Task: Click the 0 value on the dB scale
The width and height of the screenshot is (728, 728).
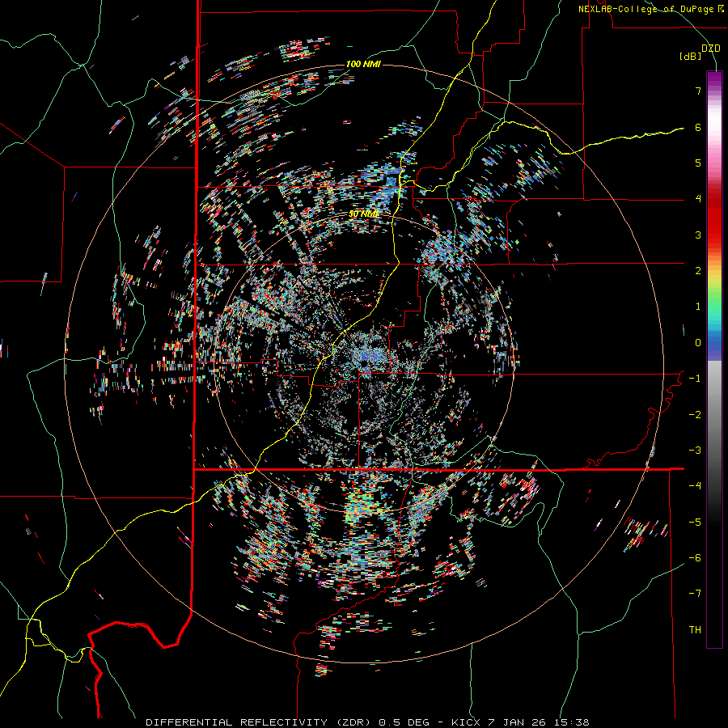Action: pyautogui.click(x=698, y=343)
